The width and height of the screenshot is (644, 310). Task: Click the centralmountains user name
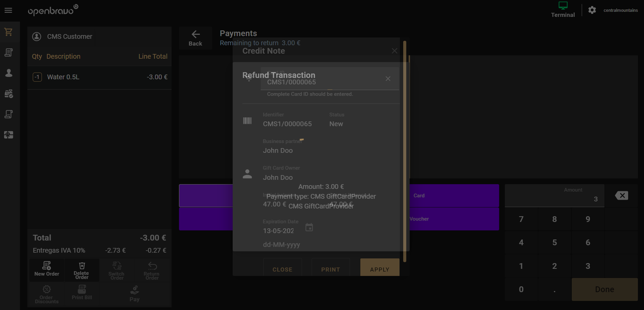point(620,10)
